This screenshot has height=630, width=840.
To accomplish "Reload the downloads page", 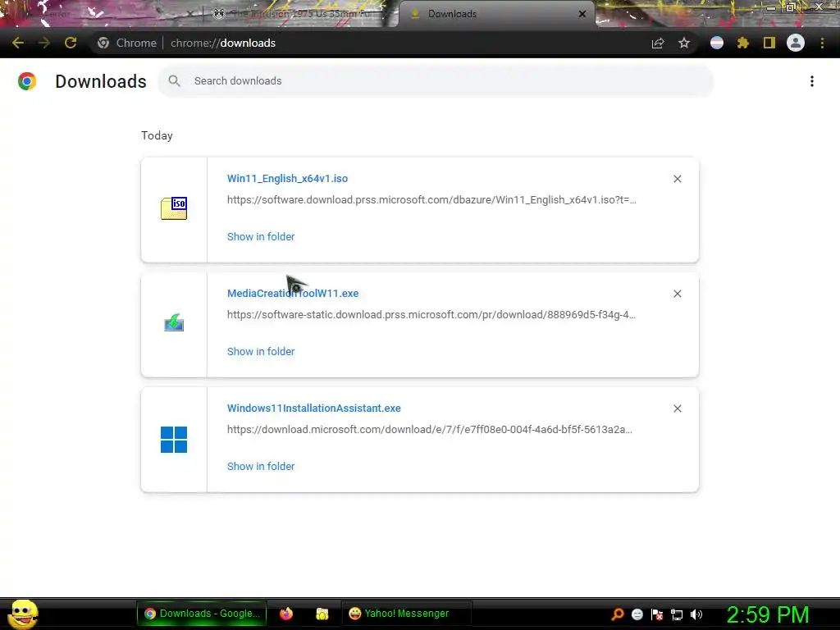I will 71,43.
